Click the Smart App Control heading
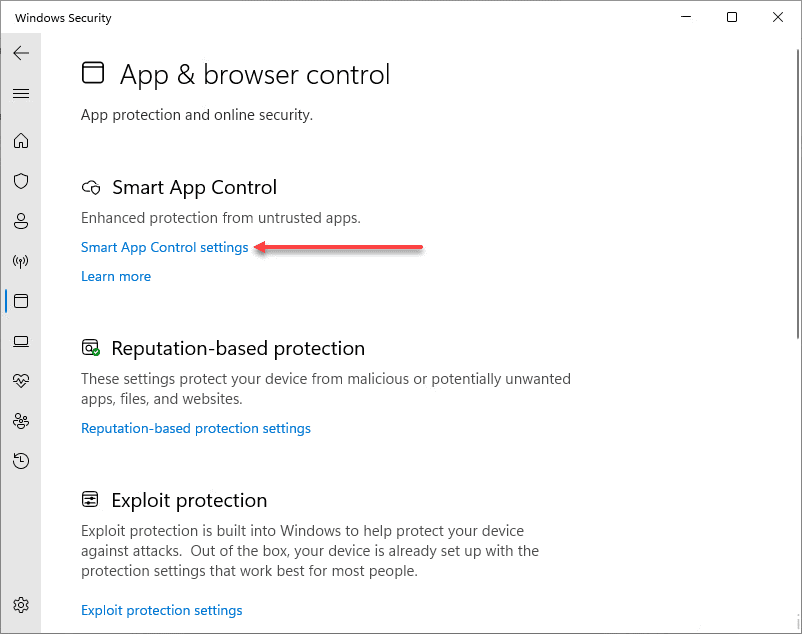 194,187
